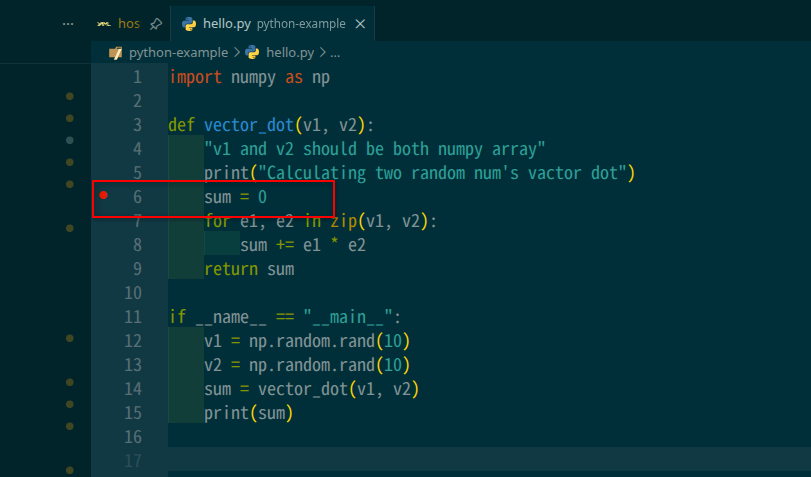Click line number 16 in the gutter
Screen dimensions: 811x477
pyautogui.click(x=133, y=437)
